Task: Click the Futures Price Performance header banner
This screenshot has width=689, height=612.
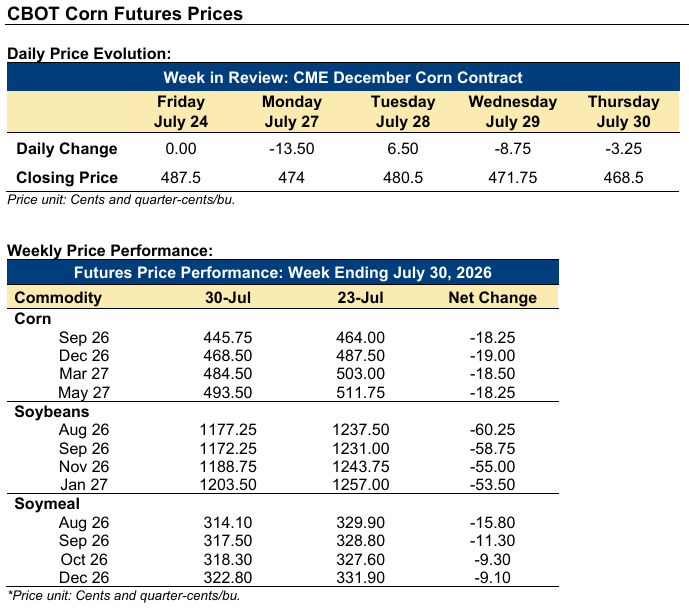Action: click(283, 272)
